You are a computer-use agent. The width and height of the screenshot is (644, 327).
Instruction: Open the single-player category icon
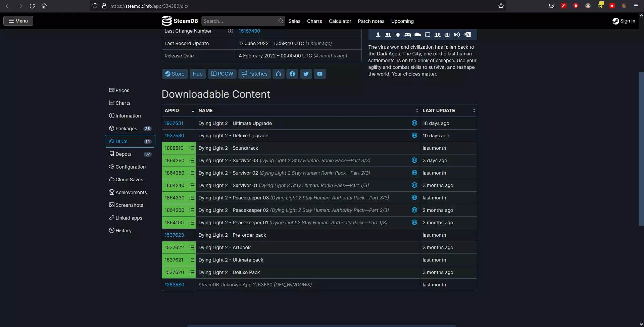click(378, 35)
